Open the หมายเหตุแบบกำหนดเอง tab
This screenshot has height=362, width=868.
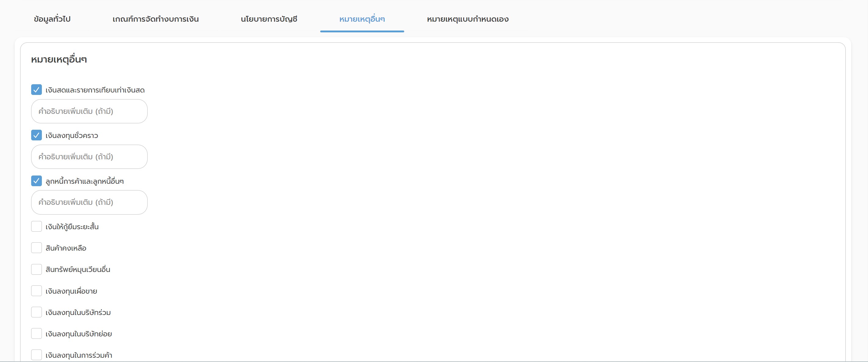[468, 19]
